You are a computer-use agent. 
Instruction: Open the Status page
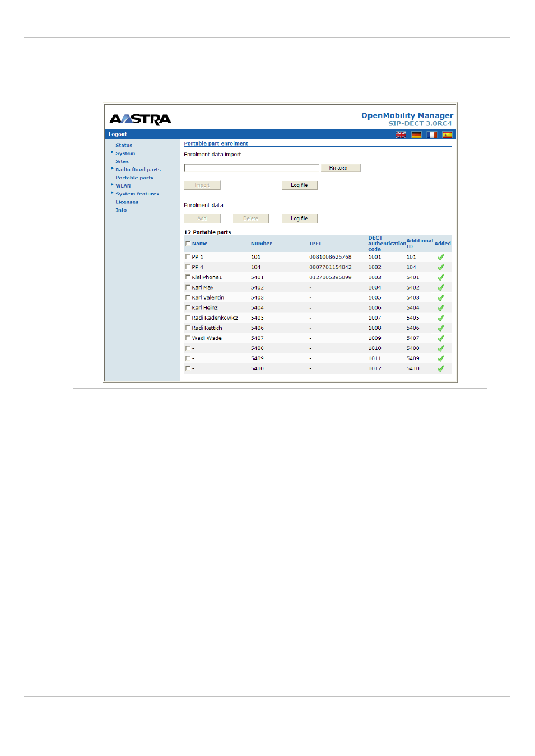[124, 145]
